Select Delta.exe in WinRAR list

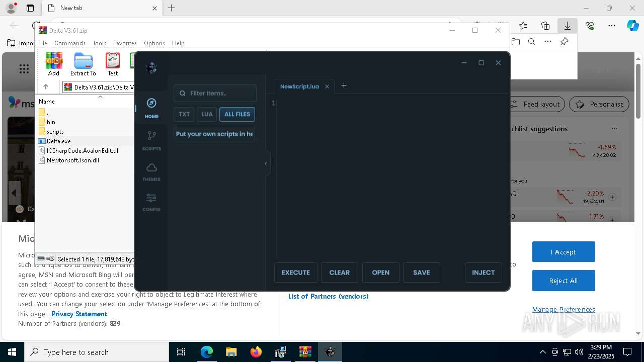click(59, 141)
